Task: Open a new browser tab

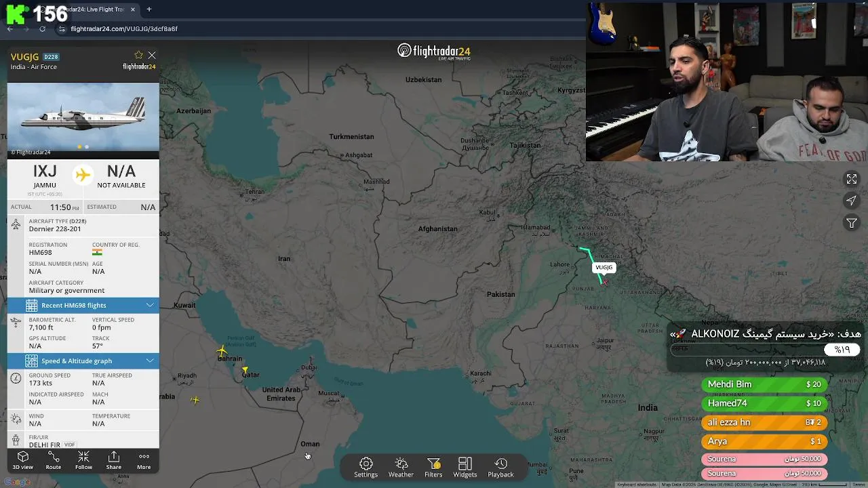Action: [149, 9]
